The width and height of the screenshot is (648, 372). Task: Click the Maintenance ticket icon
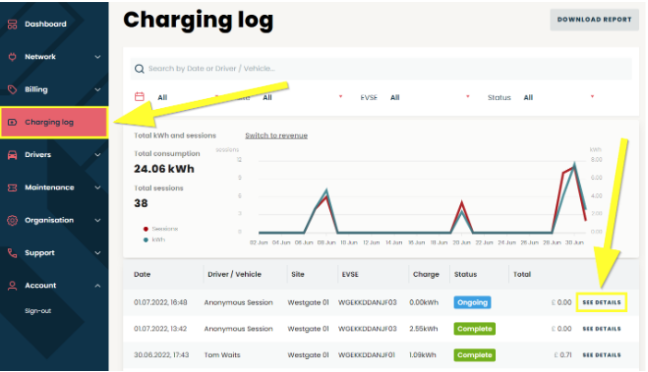coord(12,188)
